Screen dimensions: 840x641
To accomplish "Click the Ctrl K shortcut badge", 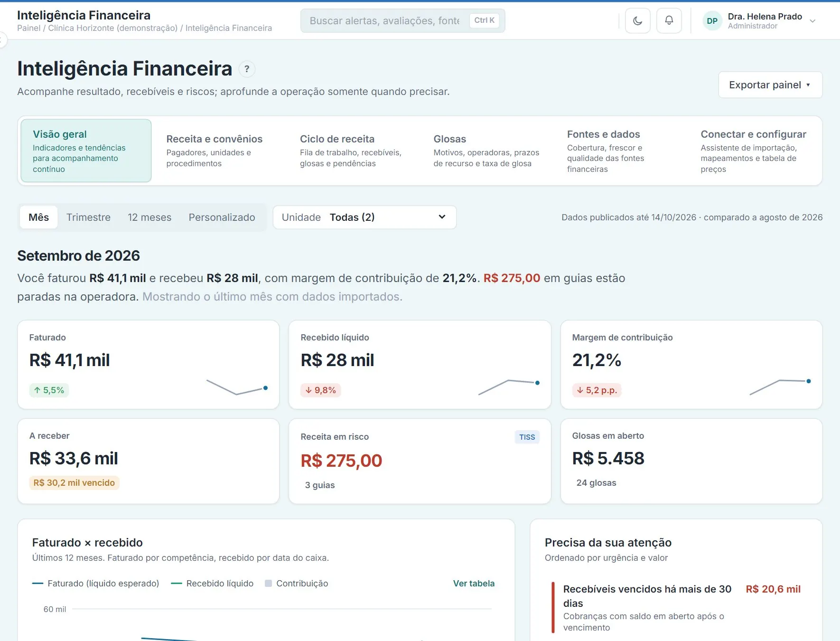I will pos(484,20).
